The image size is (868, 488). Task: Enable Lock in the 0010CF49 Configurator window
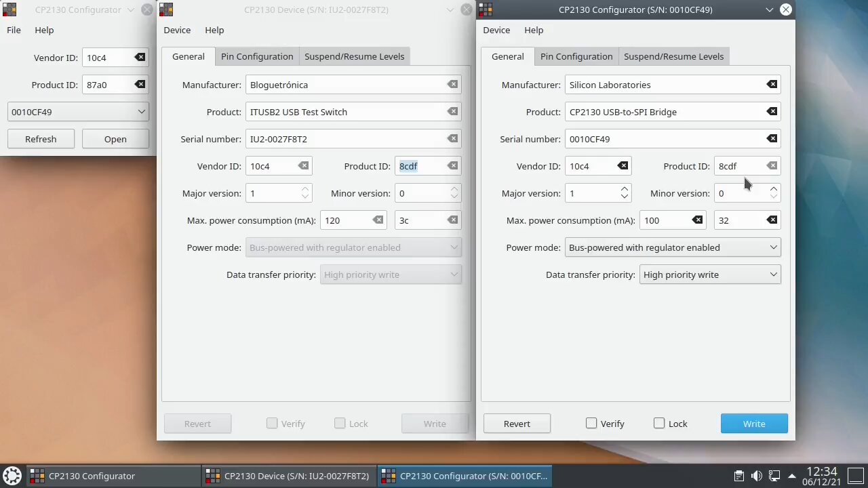point(671,424)
